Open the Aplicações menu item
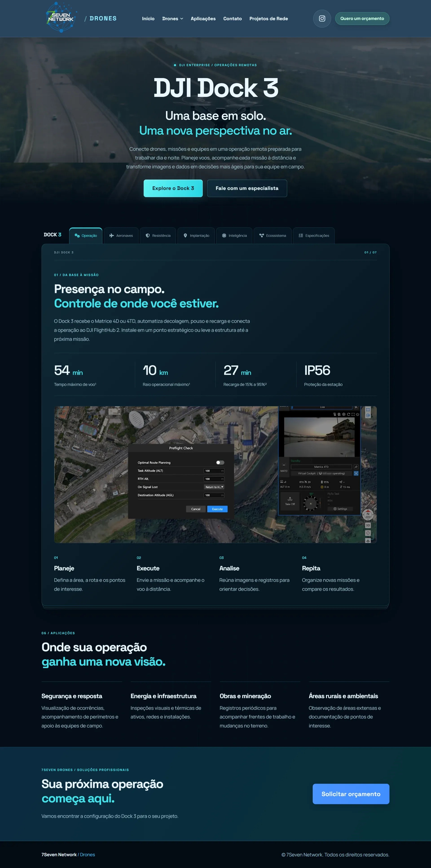This screenshot has width=431, height=868. coord(203,19)
